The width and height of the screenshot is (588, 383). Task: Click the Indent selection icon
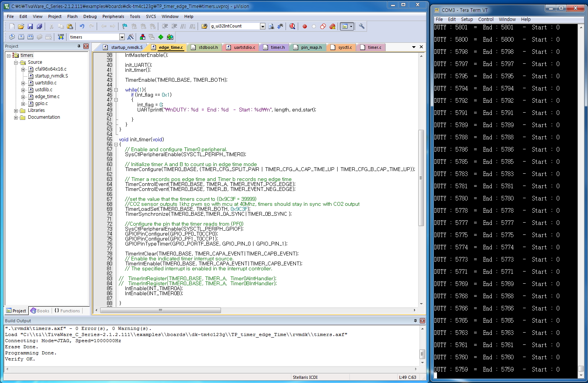[x=165, y=26]
